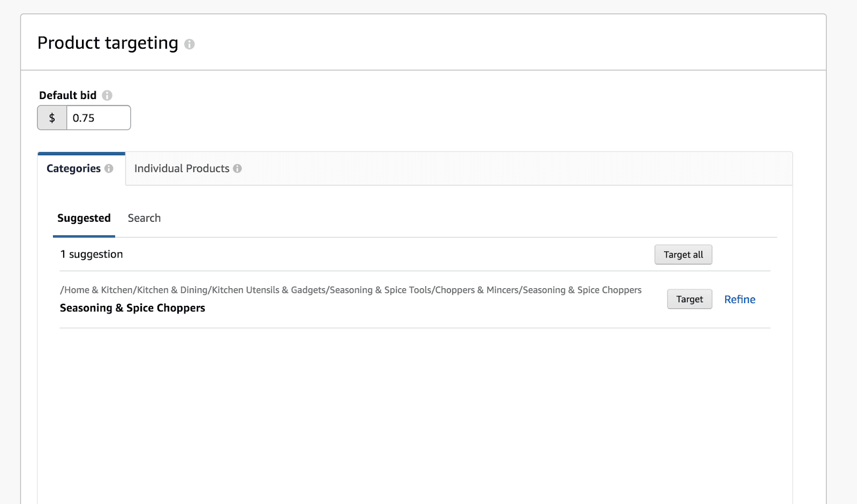Screen dimensions: 857x504
Task: Click the Default bid info icon
Action: [107, 95]
